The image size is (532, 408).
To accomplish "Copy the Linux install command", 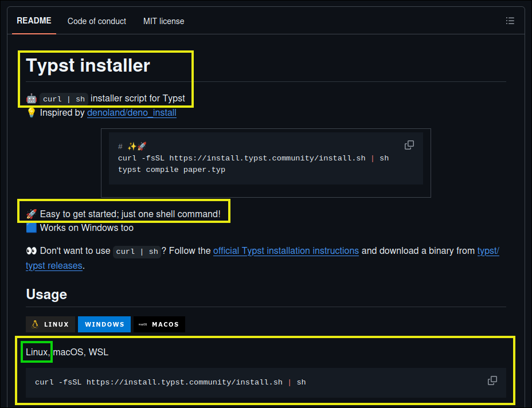I will (x=492, y=380).
